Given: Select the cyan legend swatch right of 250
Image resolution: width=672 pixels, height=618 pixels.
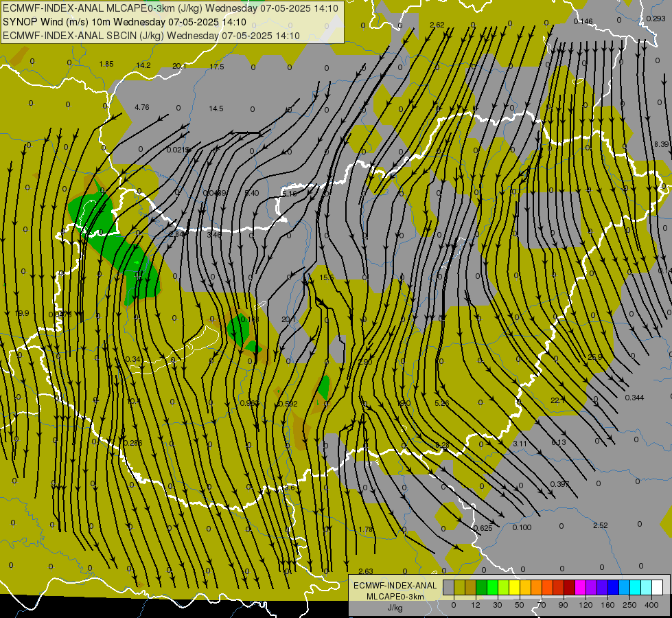Looking at the screenshot, I should 635,588.
